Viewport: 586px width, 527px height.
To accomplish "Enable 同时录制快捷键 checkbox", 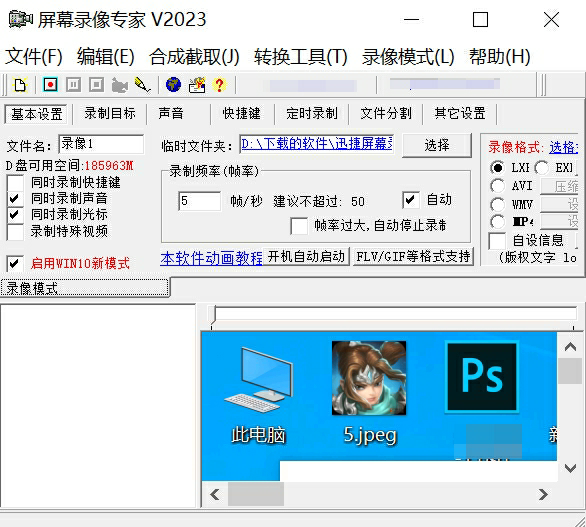I will pos(15,182).
